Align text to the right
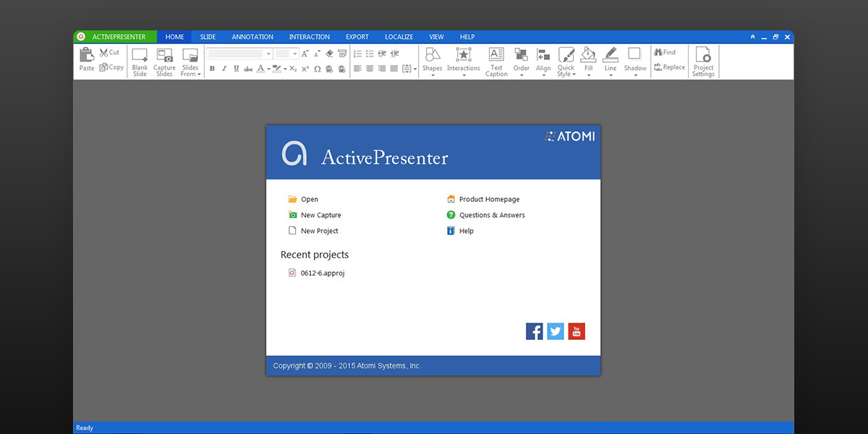The height and width of the screenshot is (434, 868). point(382,69)
